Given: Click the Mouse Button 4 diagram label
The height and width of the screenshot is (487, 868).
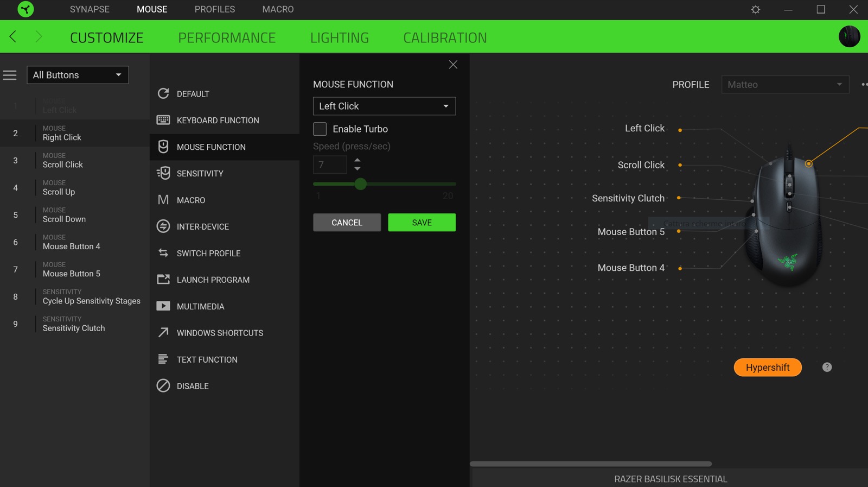Looking at the screenshot, I should (x=631, y=268).
